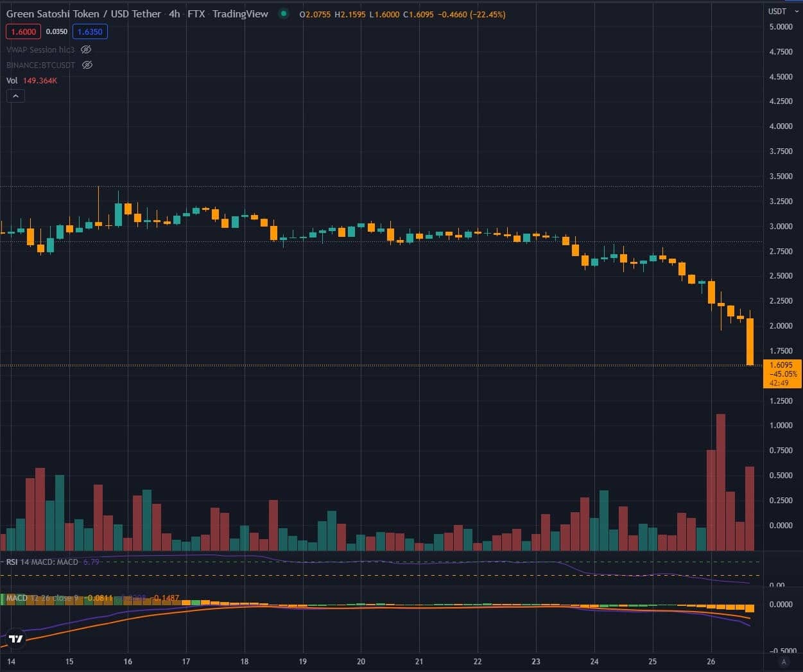Click the green market status dot
This screenshot has height=672, width=803.
point(284,13)
